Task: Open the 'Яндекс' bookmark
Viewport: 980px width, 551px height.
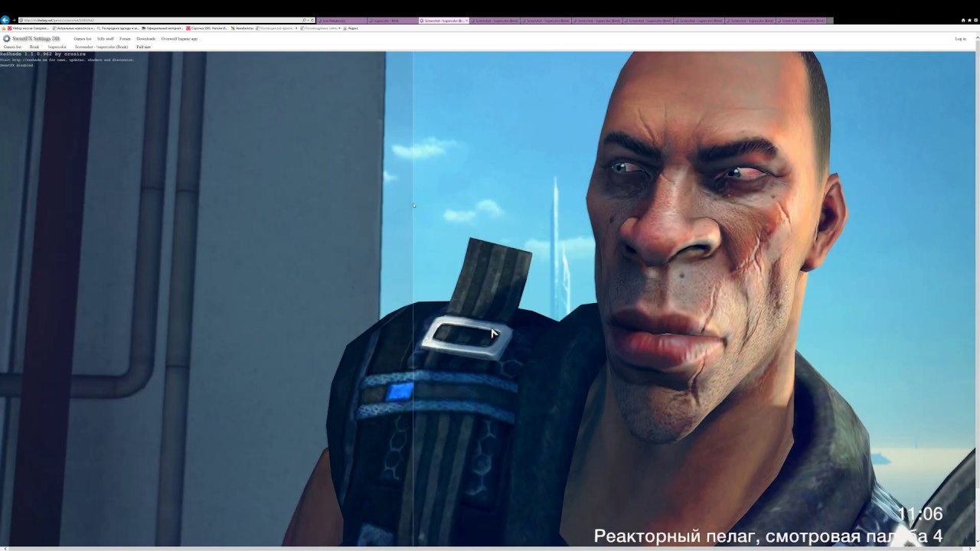Action: pyautogui.click(x=351, y=28)
